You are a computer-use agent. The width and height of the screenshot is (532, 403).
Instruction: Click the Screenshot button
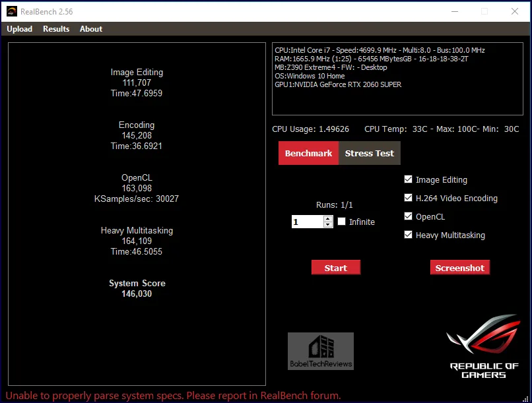point(460,268)
